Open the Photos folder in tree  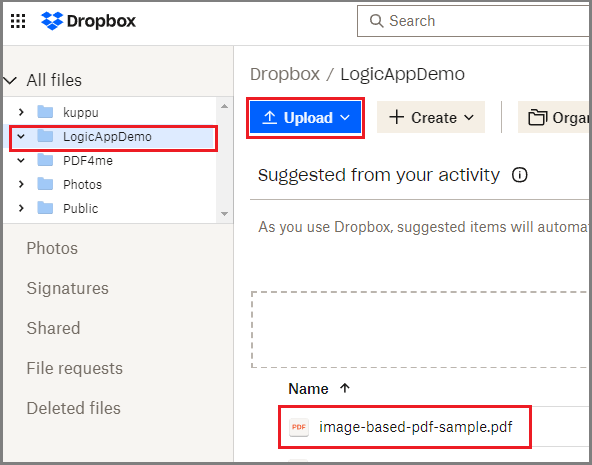coord(82,185)
